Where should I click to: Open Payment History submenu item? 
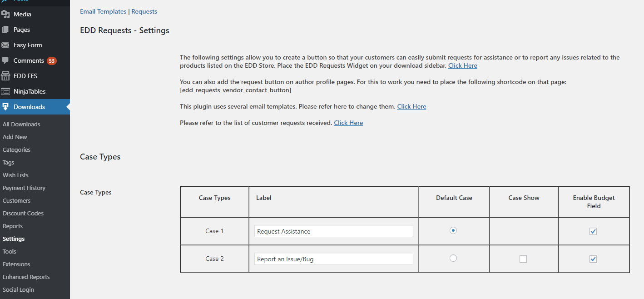[x=24, y=188]
